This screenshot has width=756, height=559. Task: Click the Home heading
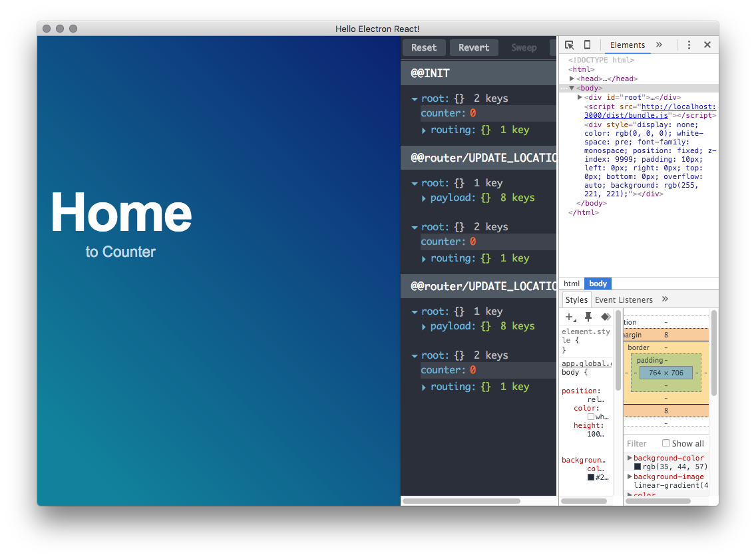122,212
